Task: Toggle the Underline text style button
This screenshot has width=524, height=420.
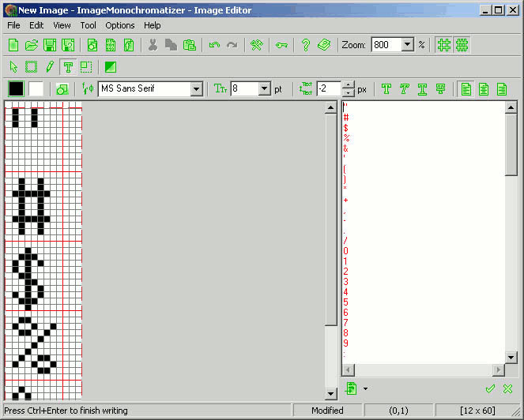Action: [422, 89]
